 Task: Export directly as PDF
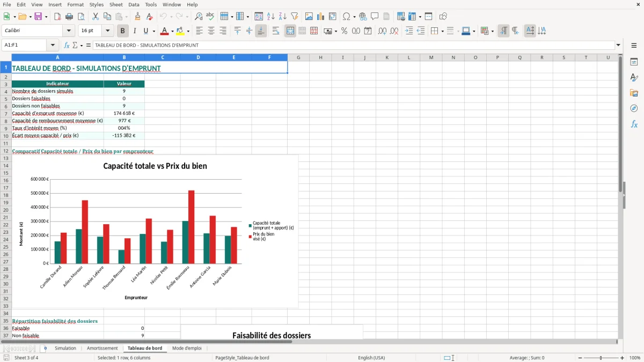[x=57, y=17]
